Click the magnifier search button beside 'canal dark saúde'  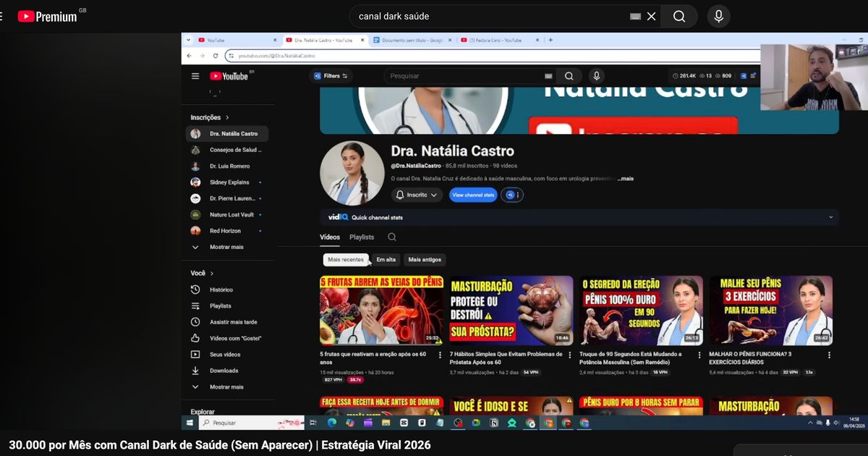pos(679,16)
